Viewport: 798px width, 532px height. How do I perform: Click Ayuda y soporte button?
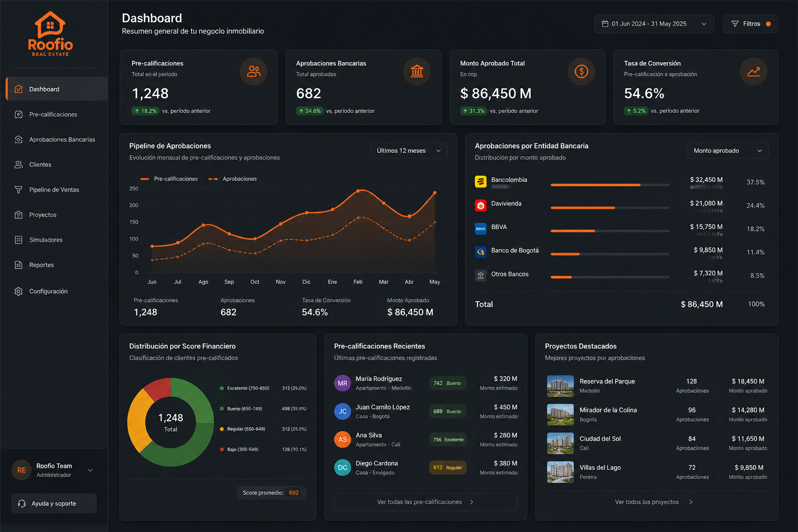coord(54,503)
